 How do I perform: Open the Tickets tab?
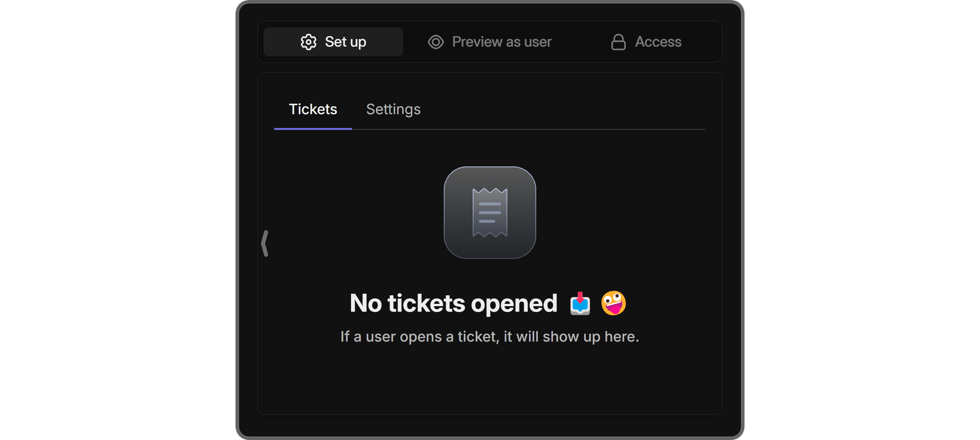tap(313, 109)
